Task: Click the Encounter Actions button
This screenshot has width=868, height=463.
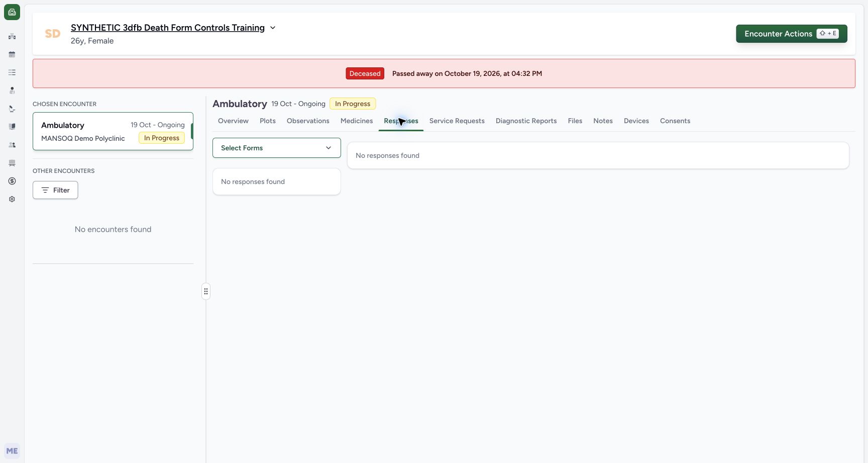Action: pos(792,34)
